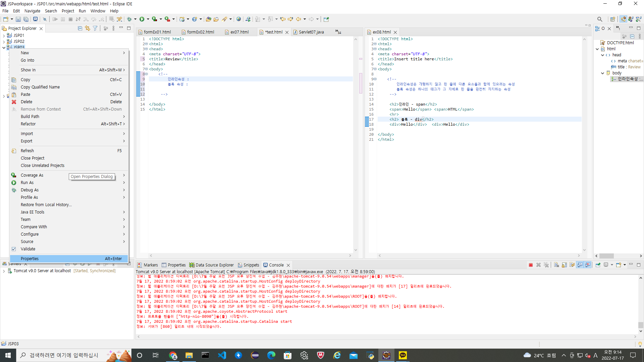The height and width of the screenshot is (362, 644).
Task: Click Save All in the toolbar
Action: 26,19
